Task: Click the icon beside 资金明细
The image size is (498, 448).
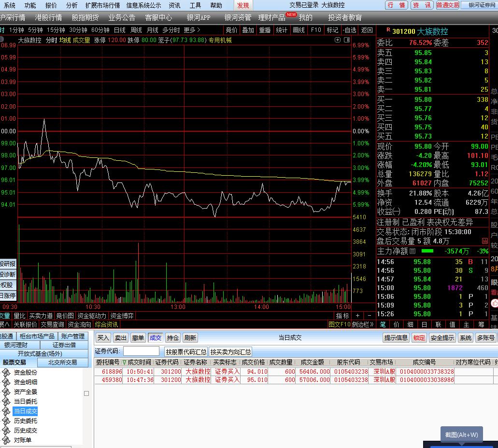Action: (x=6, y=382)
